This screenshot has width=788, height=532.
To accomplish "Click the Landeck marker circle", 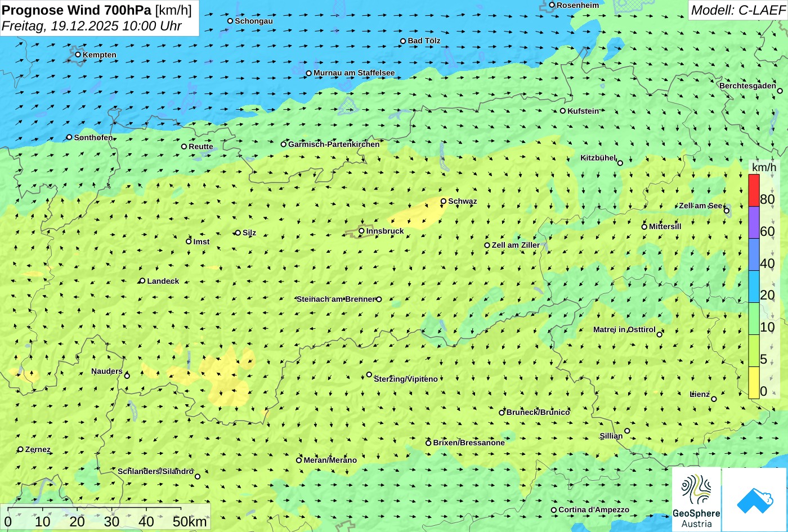I will tap(142, 281).
